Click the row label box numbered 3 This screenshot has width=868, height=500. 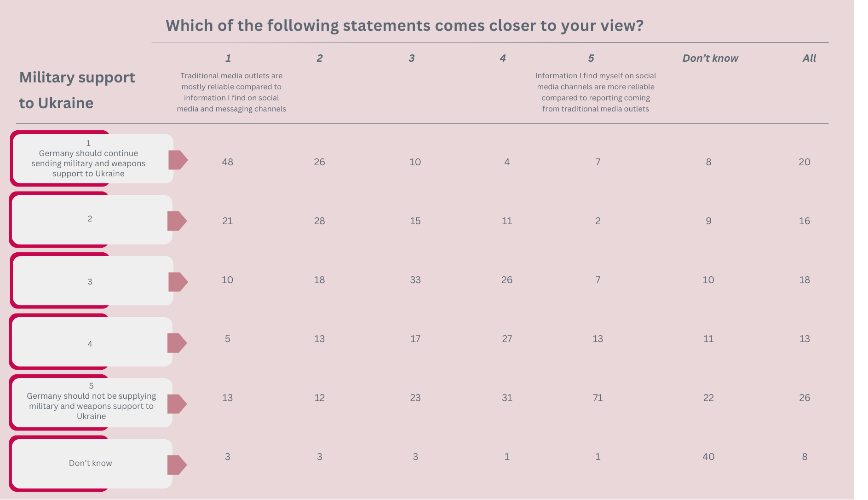[x=92, y=280]
